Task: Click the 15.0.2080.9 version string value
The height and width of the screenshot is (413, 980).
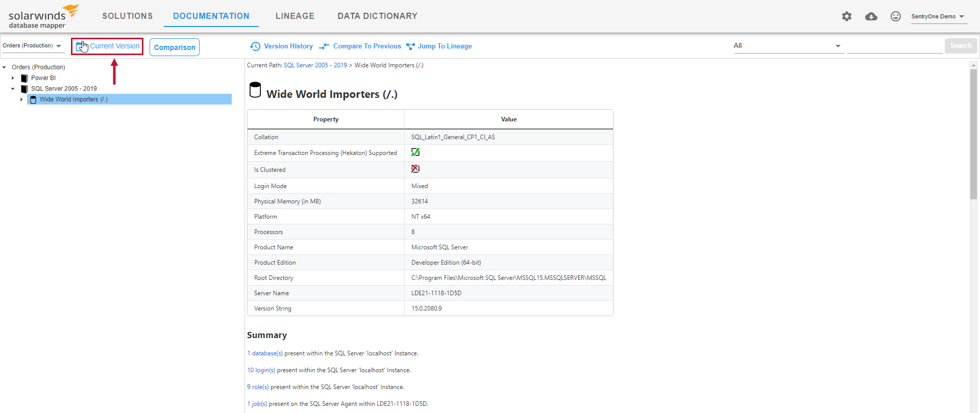Action: [x=427, y=308]
